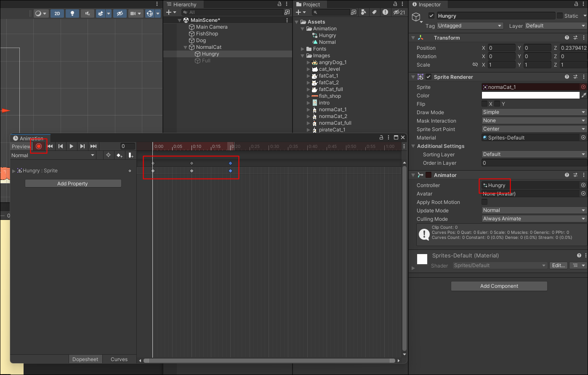Enable Apply Root Motion checkbox
Viewport: 588px width, 375px height.
484,202
